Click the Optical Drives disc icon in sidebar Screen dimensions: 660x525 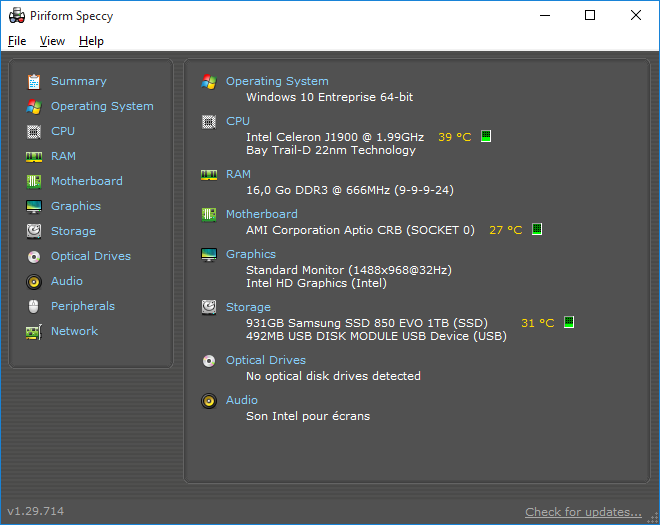(34, 256)
